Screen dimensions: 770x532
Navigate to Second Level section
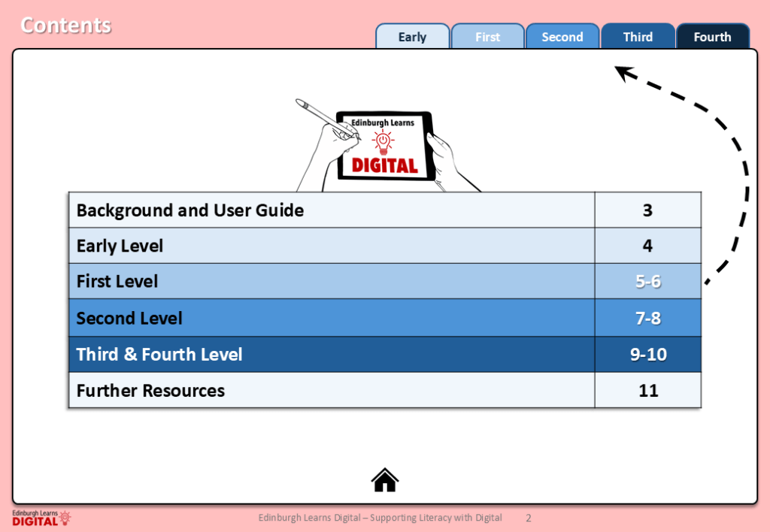tap(129, 318)
